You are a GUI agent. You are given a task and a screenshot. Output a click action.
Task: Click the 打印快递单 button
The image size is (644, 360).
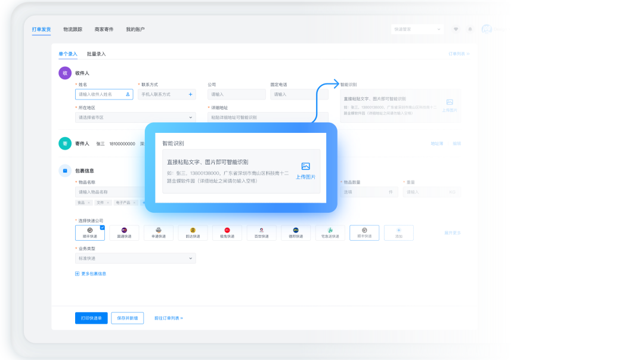click(x=91, y=318)
